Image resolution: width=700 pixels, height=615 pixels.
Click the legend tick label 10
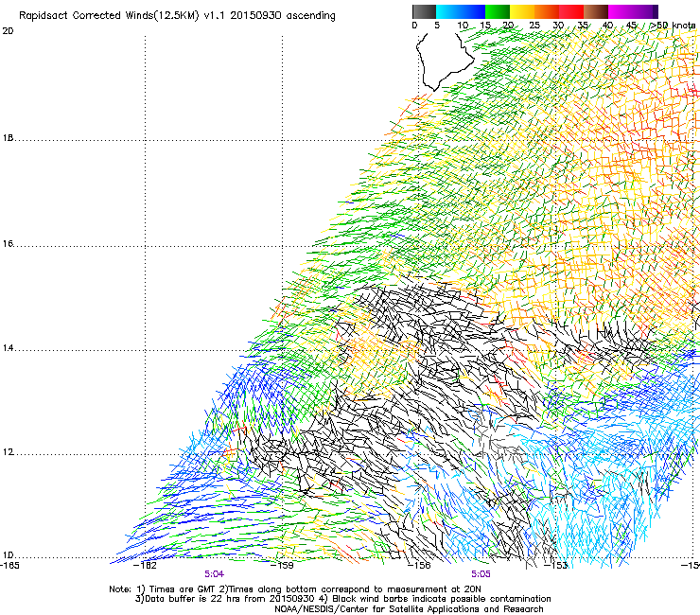click(463, 25)
